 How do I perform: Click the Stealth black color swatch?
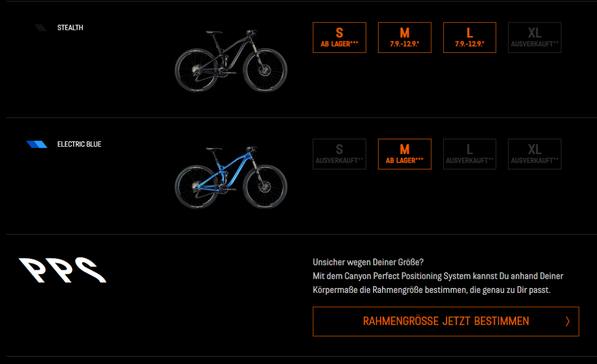(41, 28)
